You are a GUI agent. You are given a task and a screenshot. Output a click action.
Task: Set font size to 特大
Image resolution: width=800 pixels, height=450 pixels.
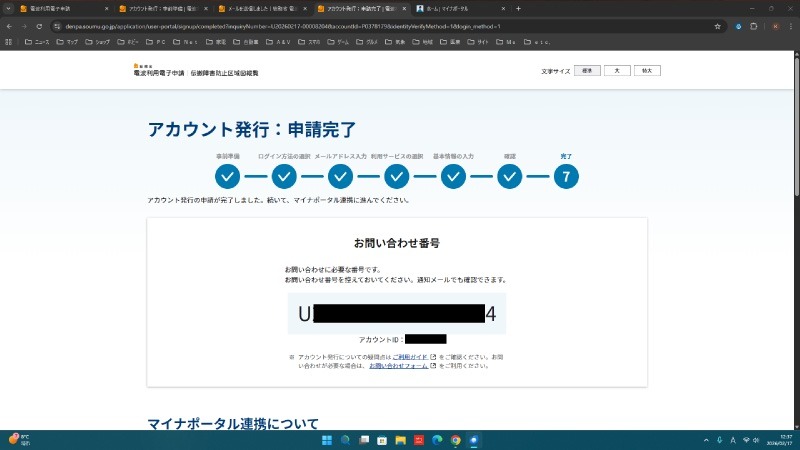click(x=647, y=71)
